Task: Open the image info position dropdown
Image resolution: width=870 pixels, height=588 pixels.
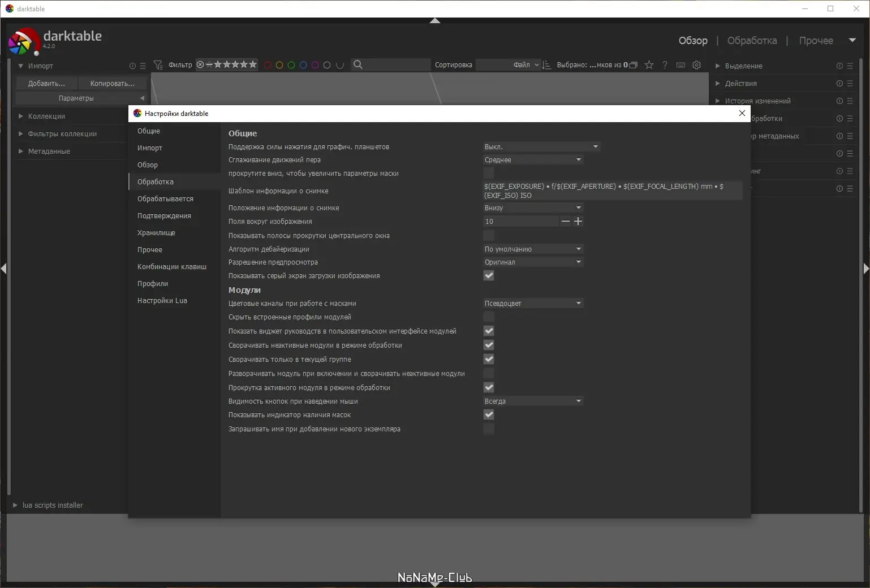Action: pos(533,207)
